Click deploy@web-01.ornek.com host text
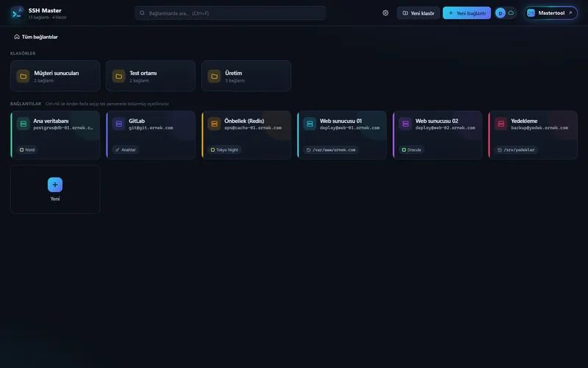Image resolution: width=588 pixels, height=368 pixels. pos(350,127)
